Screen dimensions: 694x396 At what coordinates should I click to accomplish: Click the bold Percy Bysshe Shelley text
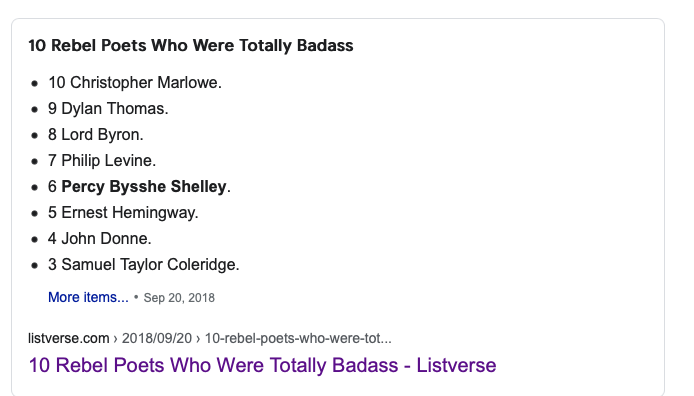(x=144, y=187)
